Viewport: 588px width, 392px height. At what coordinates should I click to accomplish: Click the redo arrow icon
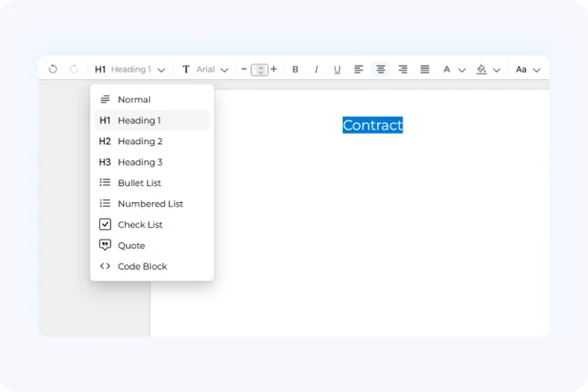tap(73, 70)
